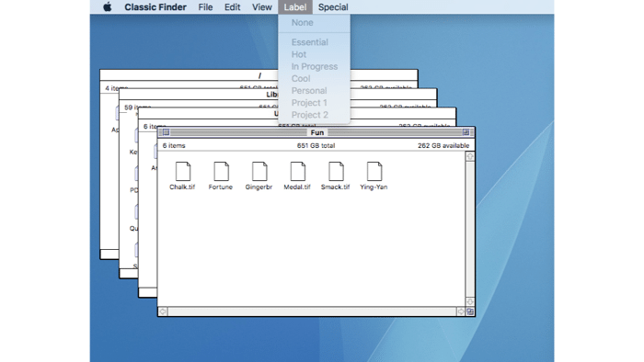The height and width of the screenshot is (362, 644).
Task: Click the "262 GB available" text in Fun window
Action: [443, 145]
